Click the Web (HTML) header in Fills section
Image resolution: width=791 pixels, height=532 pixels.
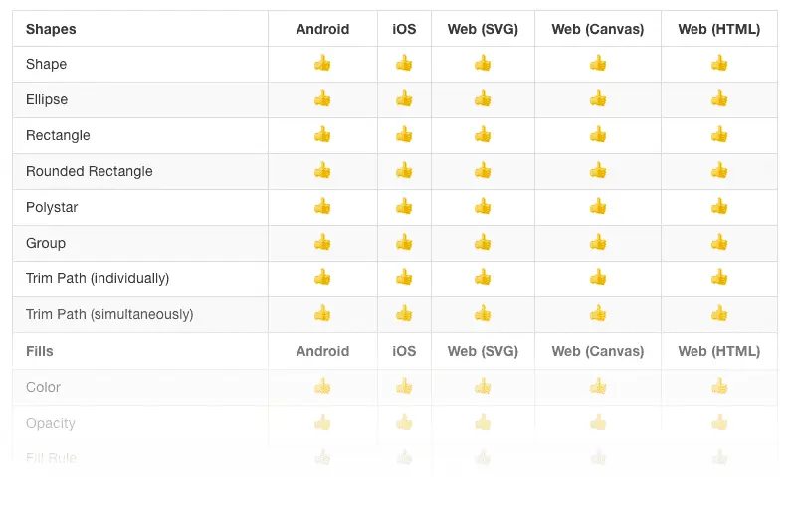[718, 351]
